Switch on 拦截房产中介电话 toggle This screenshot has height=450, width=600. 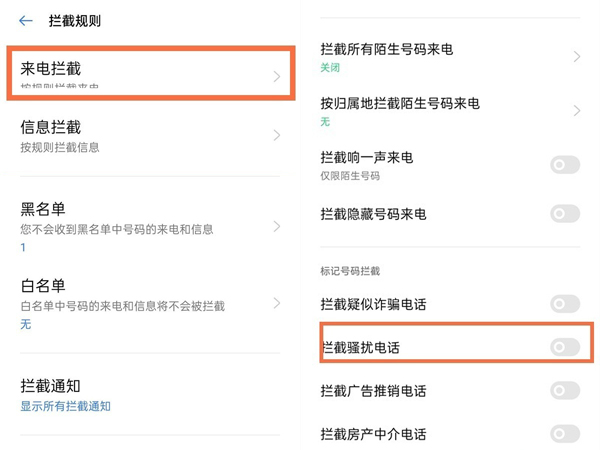point(565,434)
